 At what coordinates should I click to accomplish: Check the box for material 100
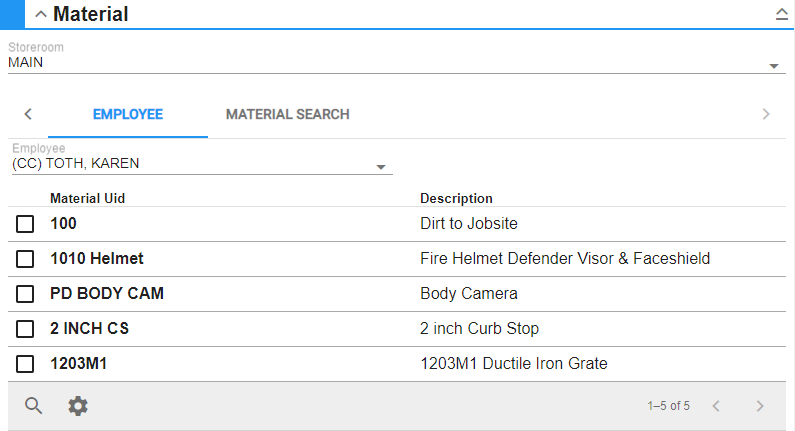point(25,224)
